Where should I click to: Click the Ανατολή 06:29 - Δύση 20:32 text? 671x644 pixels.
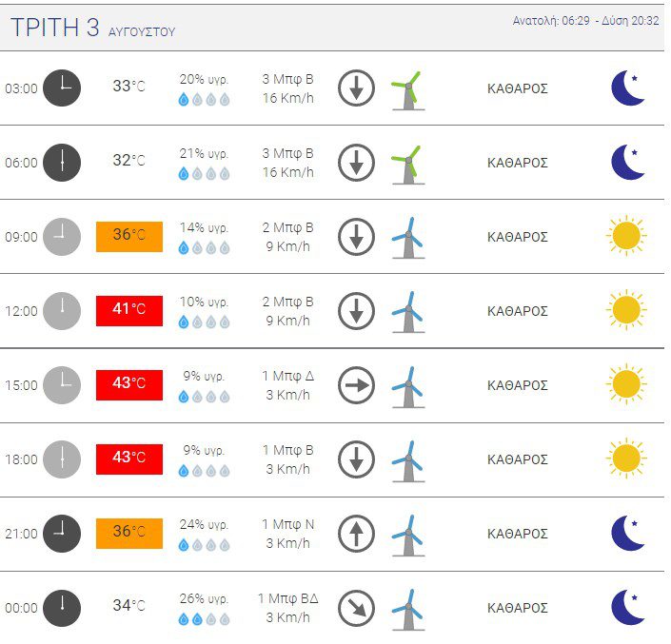pyautogui.click(x=586, y=21)
